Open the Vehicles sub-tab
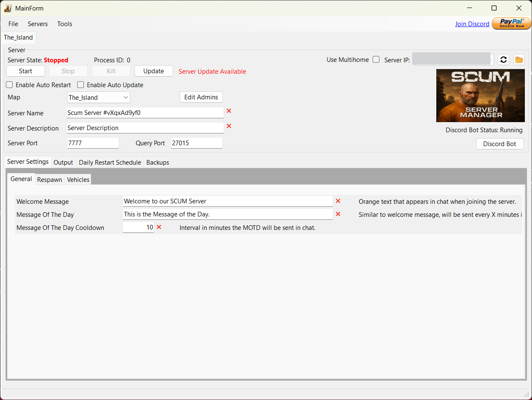 78,180
